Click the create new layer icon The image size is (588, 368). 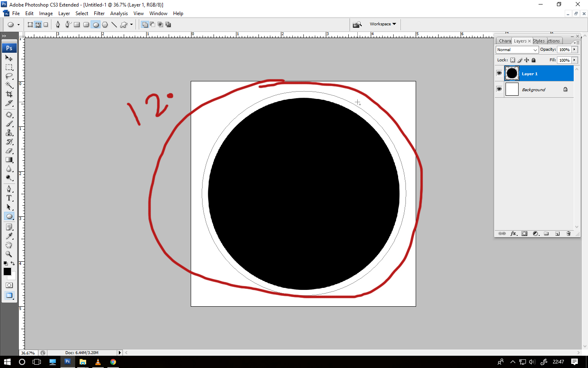(557, 233)
